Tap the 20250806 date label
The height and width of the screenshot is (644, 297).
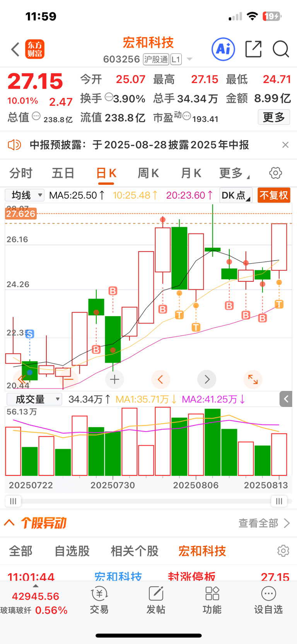[196, 485]
